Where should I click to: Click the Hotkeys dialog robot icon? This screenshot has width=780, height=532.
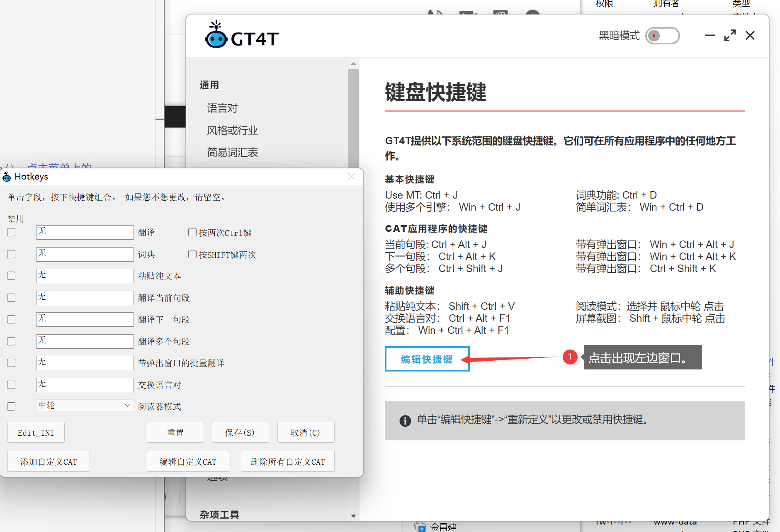click(x=7, y=177)
